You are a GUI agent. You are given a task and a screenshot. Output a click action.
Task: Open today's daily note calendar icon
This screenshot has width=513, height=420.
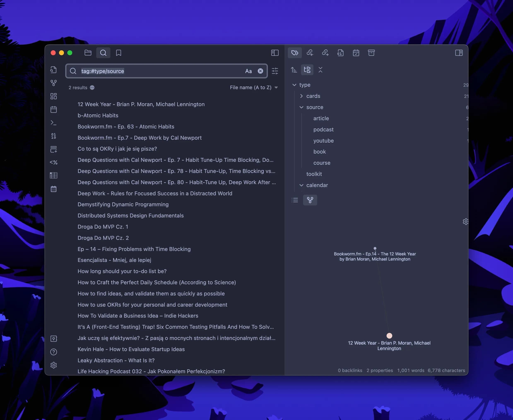tap(53, 110)
